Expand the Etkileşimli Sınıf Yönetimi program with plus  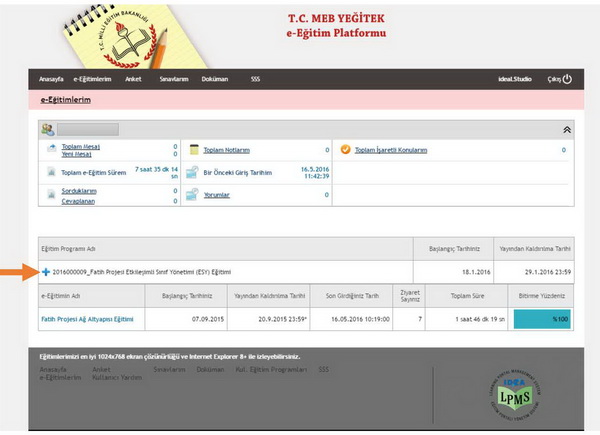(x=46, y=272)
